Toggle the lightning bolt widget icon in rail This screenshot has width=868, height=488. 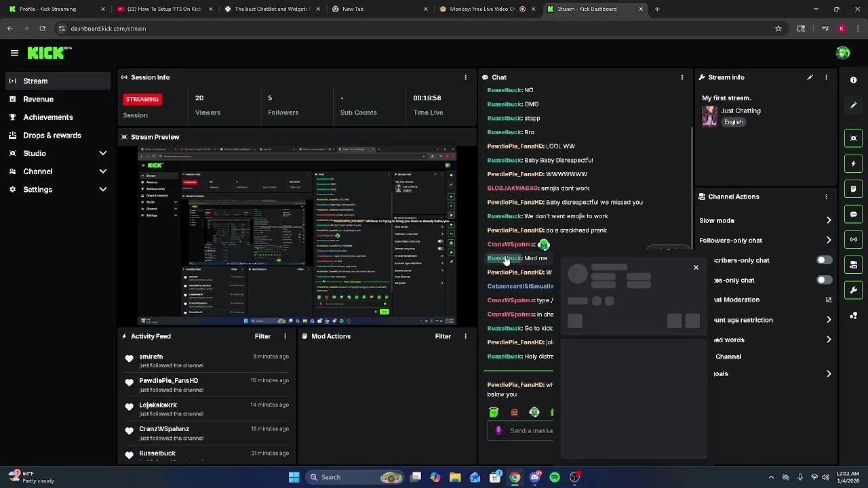pyautogui.click(x=853, y=163)
